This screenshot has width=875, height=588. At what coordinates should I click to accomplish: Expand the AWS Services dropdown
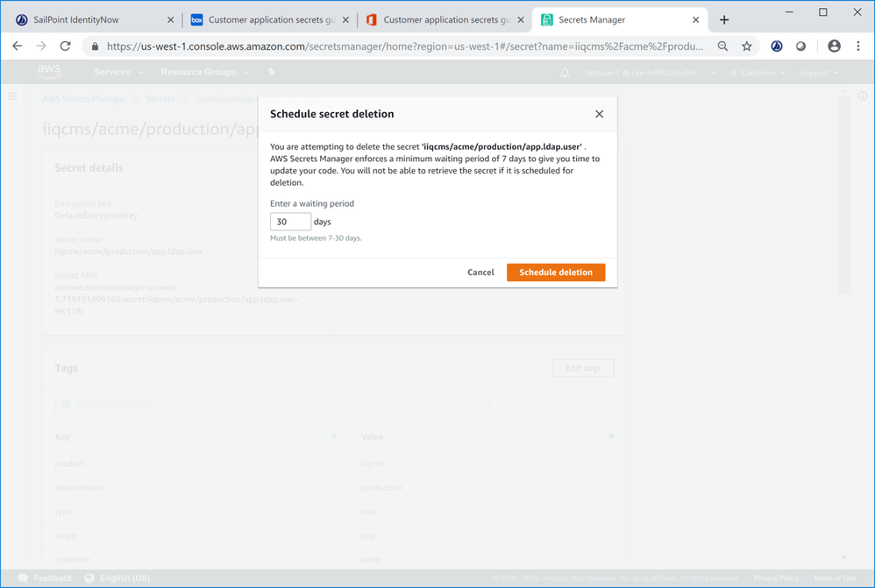pyautogui.click(x=118, y=73)
